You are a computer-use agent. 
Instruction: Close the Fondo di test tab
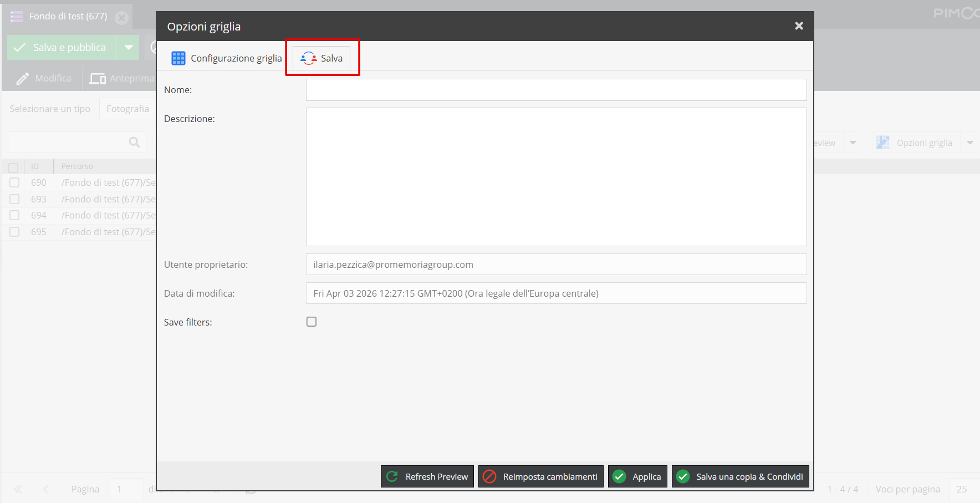[x=121, y=17]
